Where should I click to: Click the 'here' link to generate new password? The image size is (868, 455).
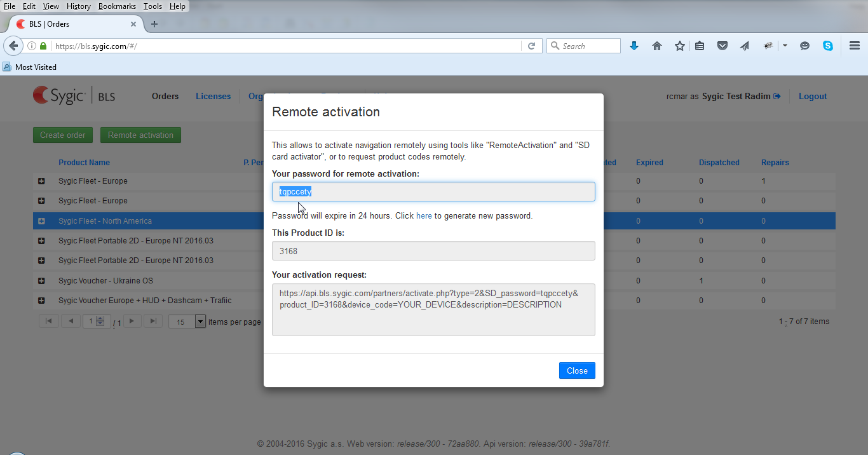point(424,216)
